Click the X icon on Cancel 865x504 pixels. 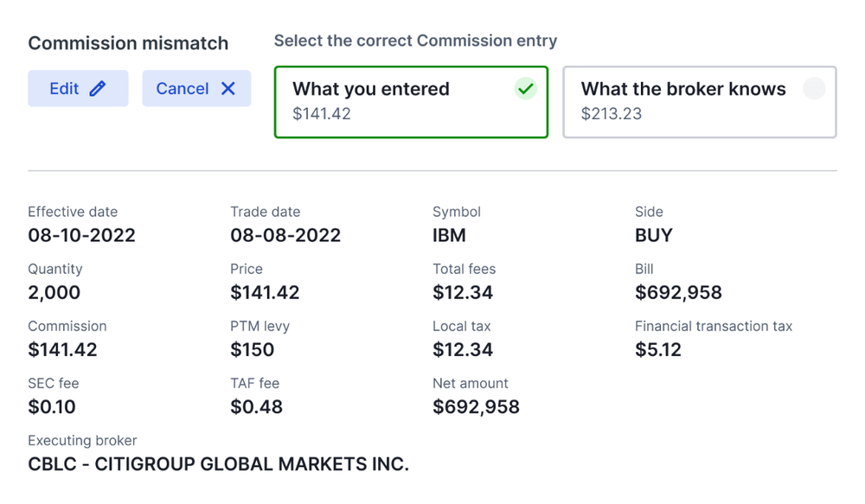[x=228, y=88]
